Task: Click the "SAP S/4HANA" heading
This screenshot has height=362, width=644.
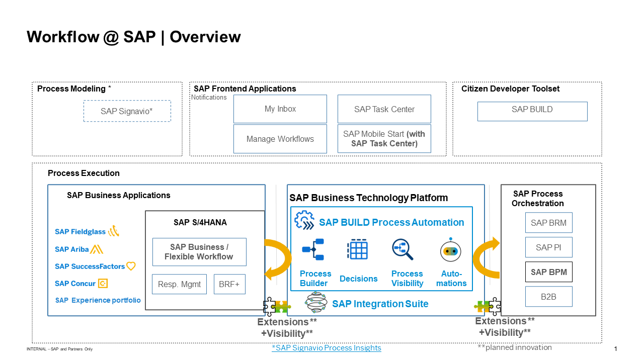Action: pos(200,222)
